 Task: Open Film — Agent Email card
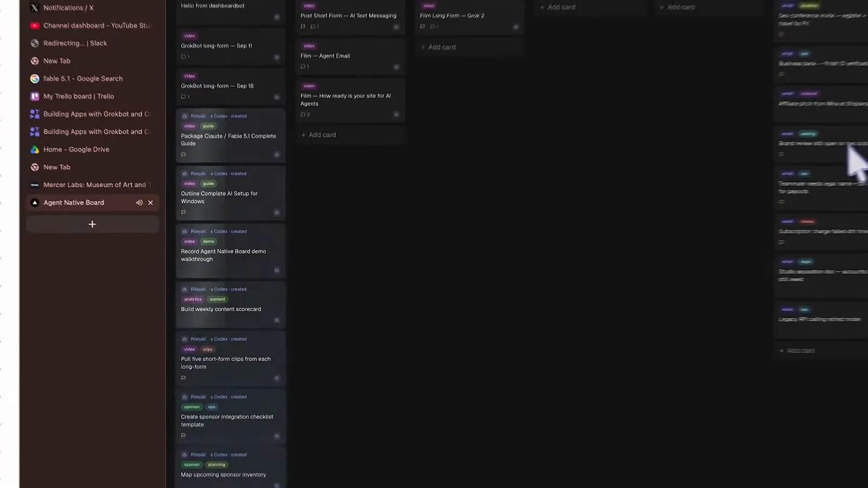(350, 56)
